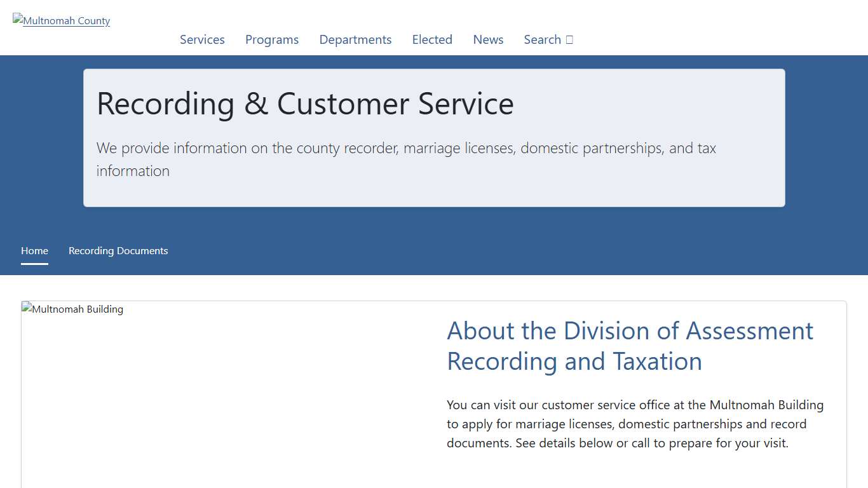Open the Departments navigation item

click(355, 39)
